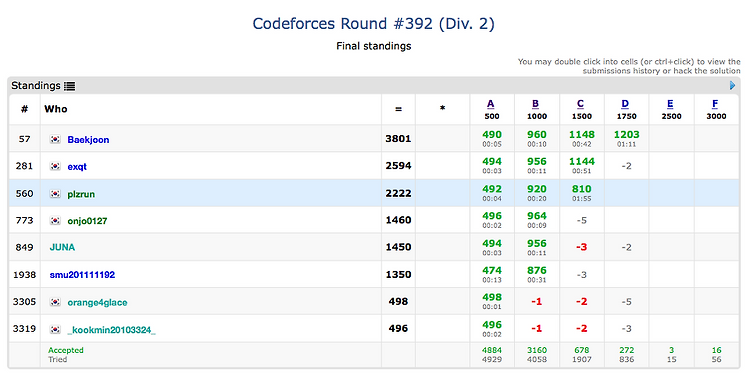Screen dimensions: 750x377
Task: Open smu201111192's profile link
Action: (x=82, y=275)
